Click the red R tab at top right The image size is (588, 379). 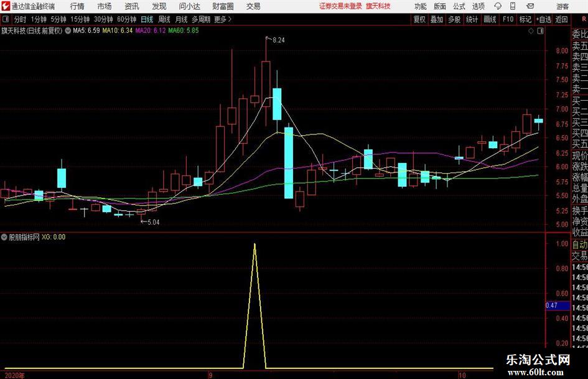pos(584,19)
